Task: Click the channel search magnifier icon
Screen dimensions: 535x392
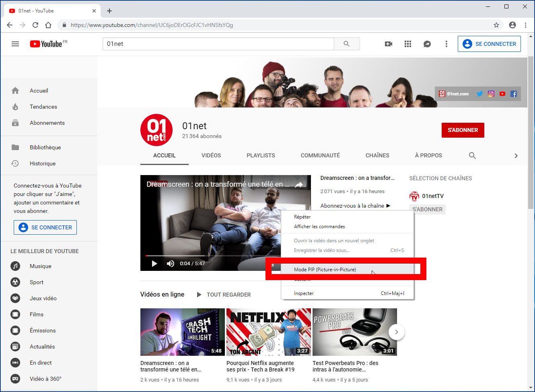Action: click(472, 156)
